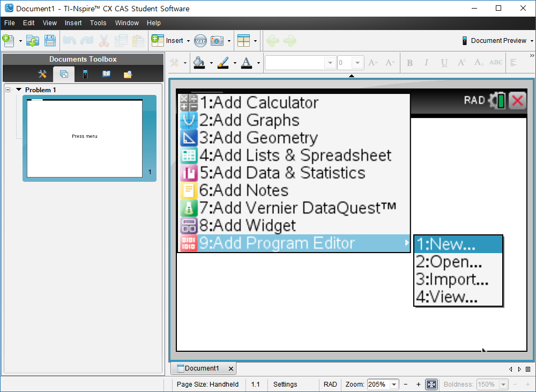This screenshot has width=536, height=392.
Task: Choose 1:New... in the submenu
Action: coord(458,244)
